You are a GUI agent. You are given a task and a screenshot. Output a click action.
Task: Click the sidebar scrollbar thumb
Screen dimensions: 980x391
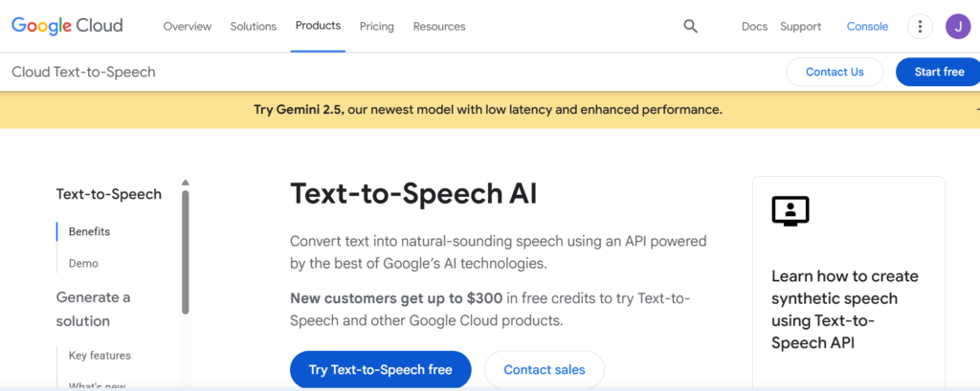[x=185, y=251]
